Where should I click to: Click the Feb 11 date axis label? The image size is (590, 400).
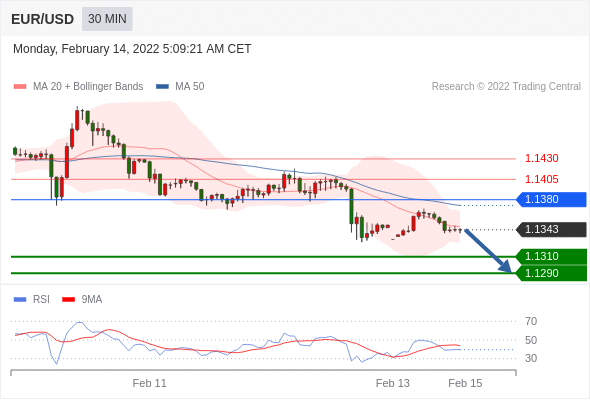[149, 383]
